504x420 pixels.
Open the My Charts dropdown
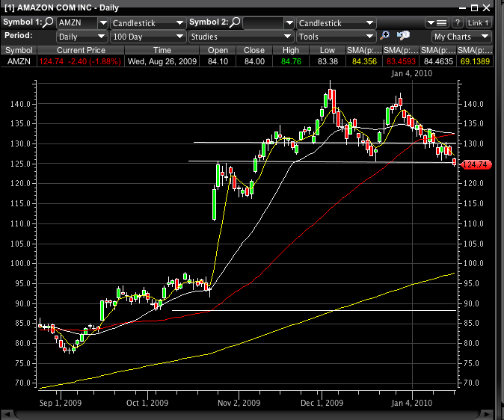[461, 36]
